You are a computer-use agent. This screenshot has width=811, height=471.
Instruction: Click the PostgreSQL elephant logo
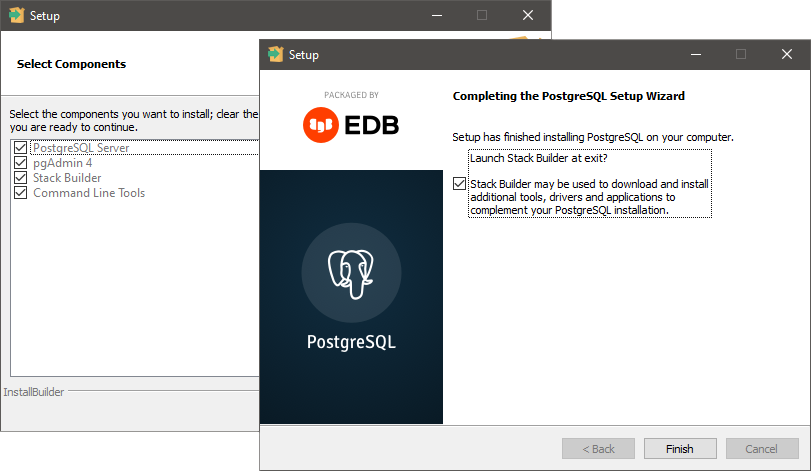(x=351, y=273)
